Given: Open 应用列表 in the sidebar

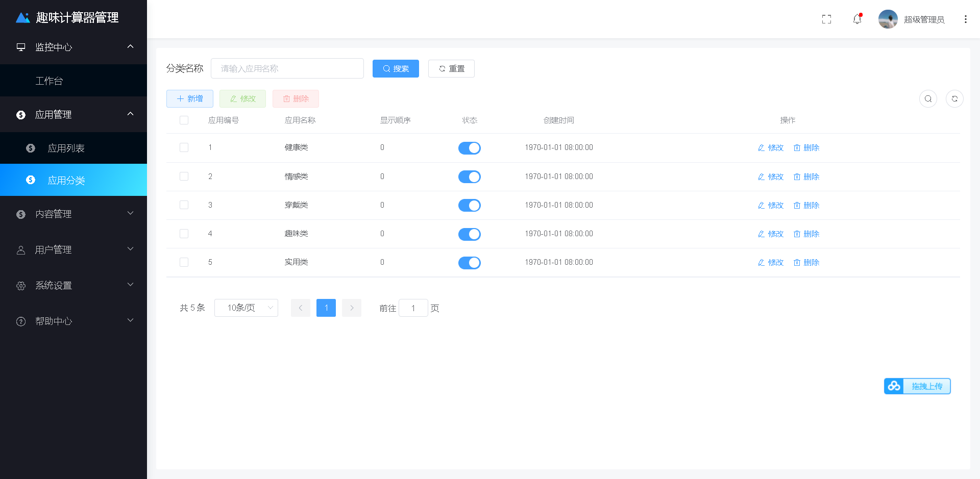Looking at the screenshot, I should (73, 148).
